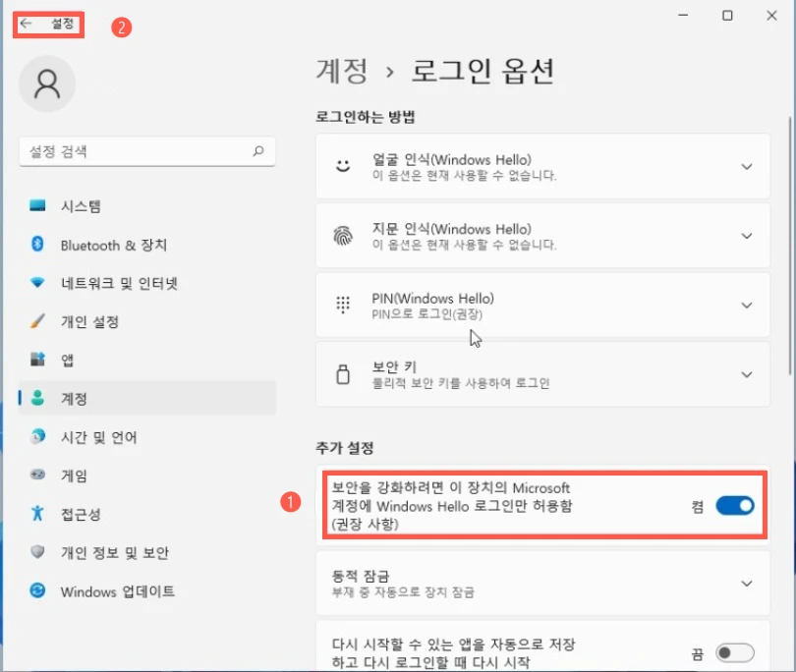
Task: Click the vertical scrollbar on the right
Action: tap(789, 246)
